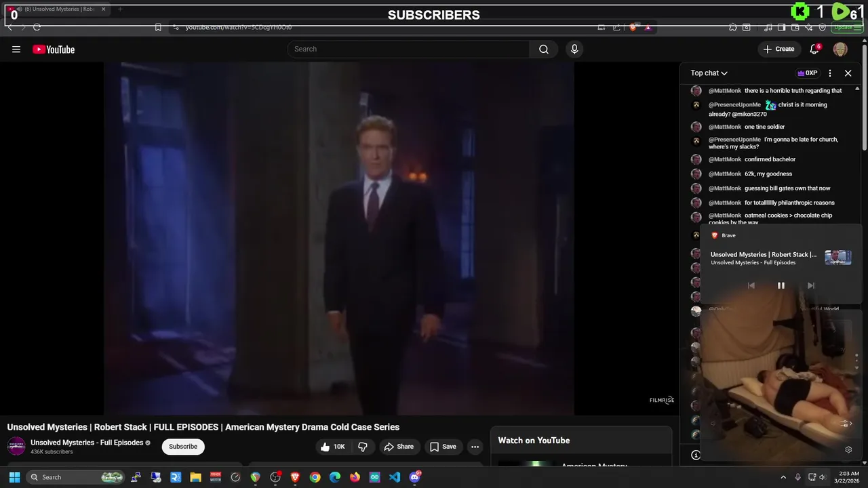This screenshot has width=868, height=488.
Task: Open the YouTube account avatar menu
Action: tap(840, 49)
